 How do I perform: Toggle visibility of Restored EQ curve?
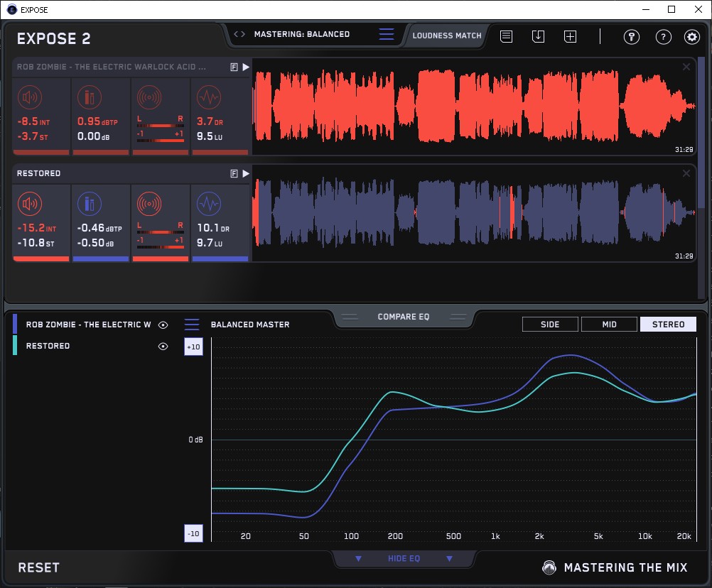163,347
